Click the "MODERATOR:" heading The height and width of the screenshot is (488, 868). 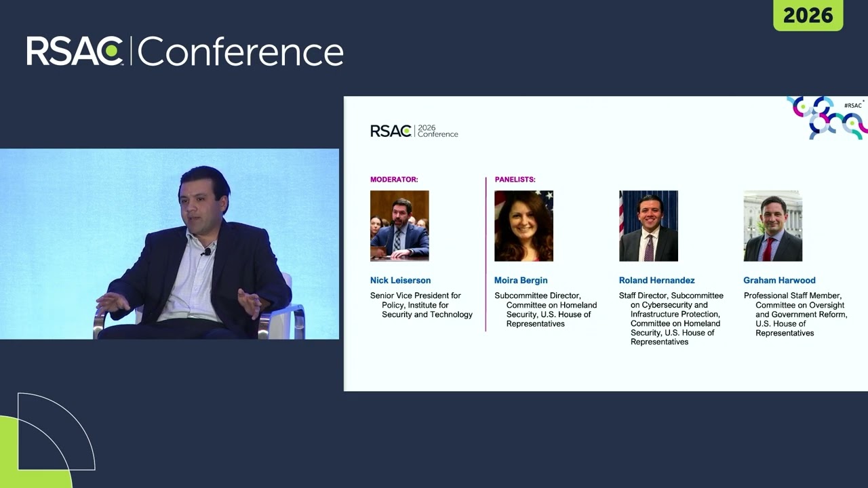click(x=394, y=180)
